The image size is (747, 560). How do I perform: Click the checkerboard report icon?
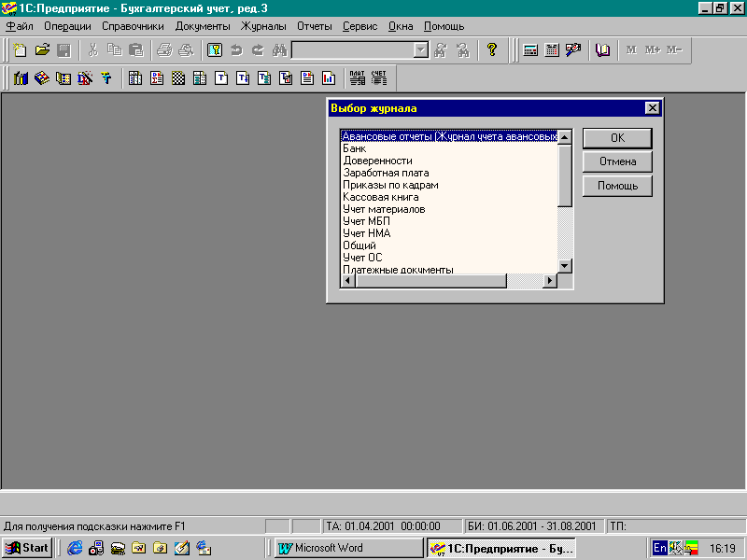(178, 78)
